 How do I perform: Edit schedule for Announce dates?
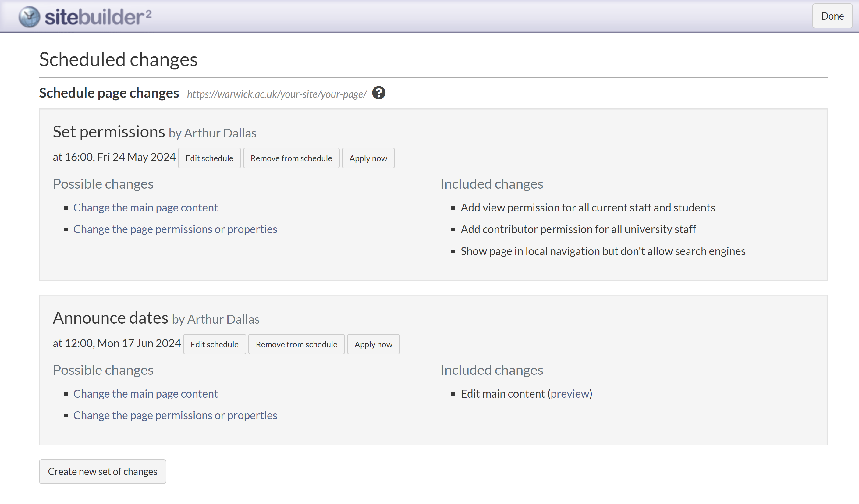coord(215,344)
